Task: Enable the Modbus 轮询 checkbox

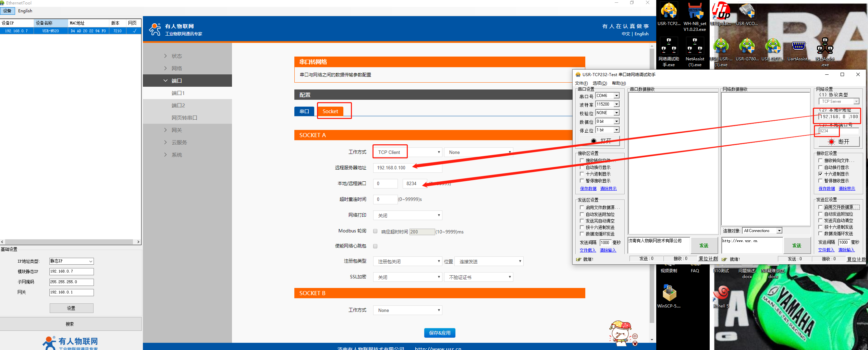Action: 375,231
